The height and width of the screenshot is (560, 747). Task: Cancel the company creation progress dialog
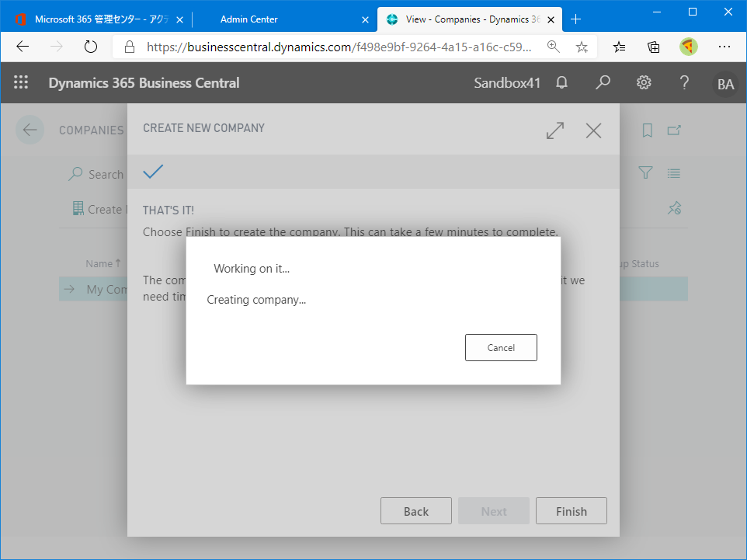point(501,347)
